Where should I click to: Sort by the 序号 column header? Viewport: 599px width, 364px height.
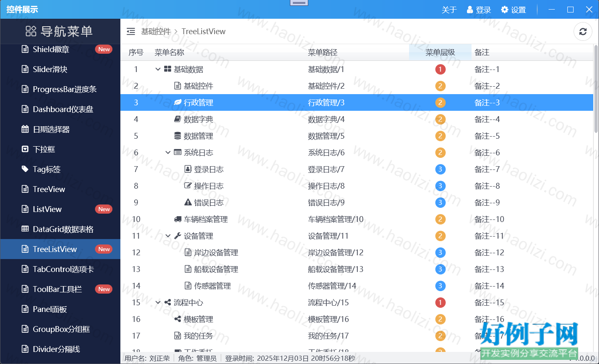pyautogui.click(x=136, y=52)
